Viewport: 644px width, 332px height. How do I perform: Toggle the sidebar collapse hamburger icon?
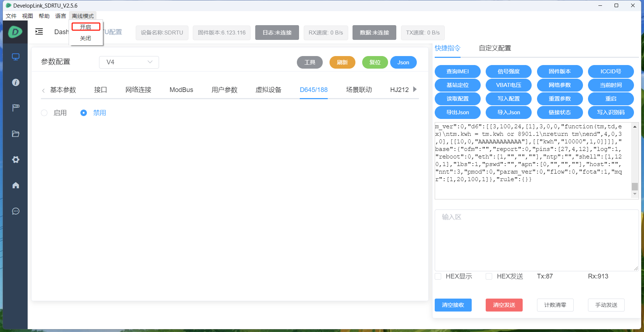click(39, 32)
